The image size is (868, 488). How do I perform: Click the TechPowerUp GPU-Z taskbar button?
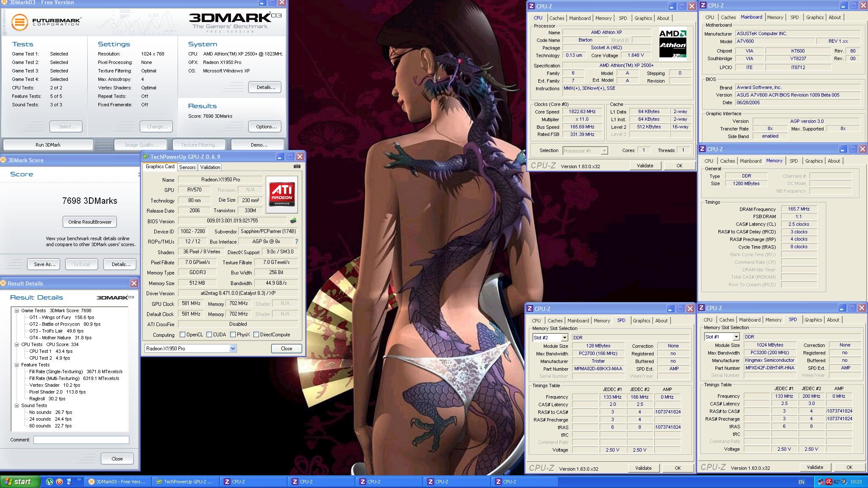click(x=186, y=482)
